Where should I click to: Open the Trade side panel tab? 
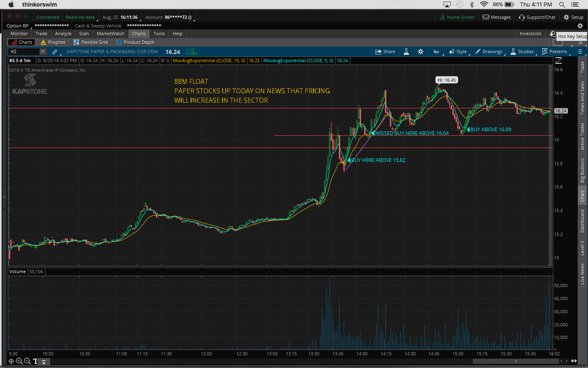[x=583, y=67]
